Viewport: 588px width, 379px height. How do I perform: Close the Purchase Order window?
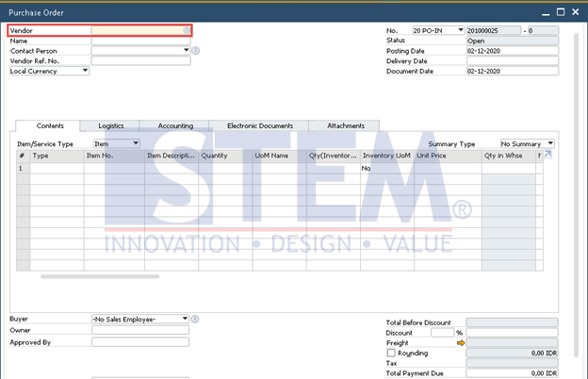[x=576, y=12]
